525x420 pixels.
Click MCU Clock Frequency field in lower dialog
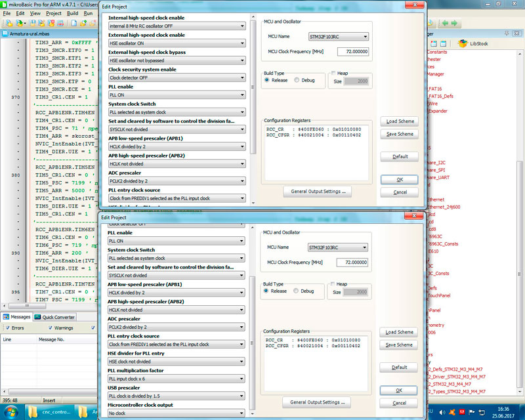coord(352,262)
